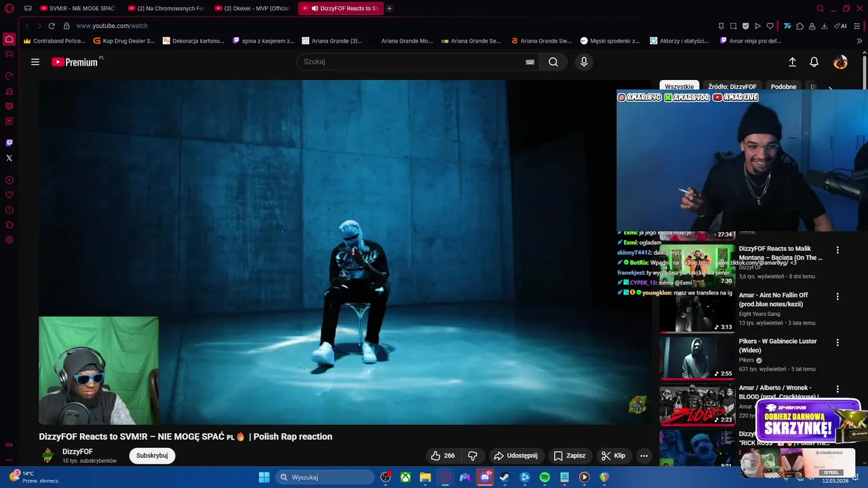Open options menu for Amar Aint No Fallin Off
The width and height of the screenshot is (868, 488).
tap(837, 296)
